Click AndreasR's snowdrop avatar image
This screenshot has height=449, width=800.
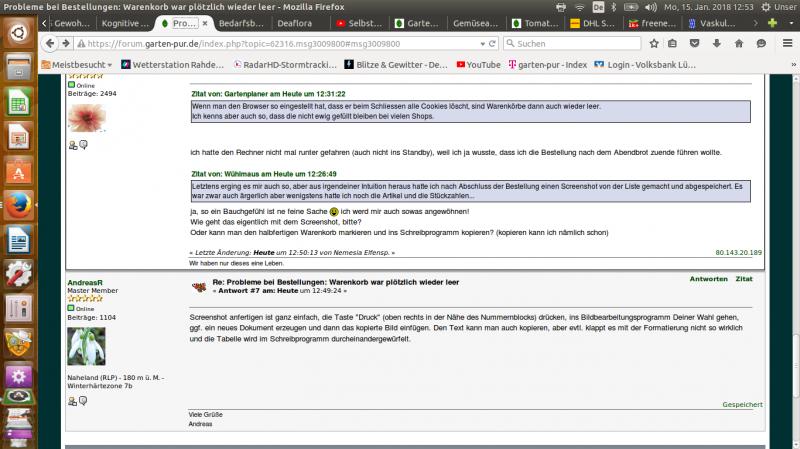pyautogui.click(x=86, y=346)
